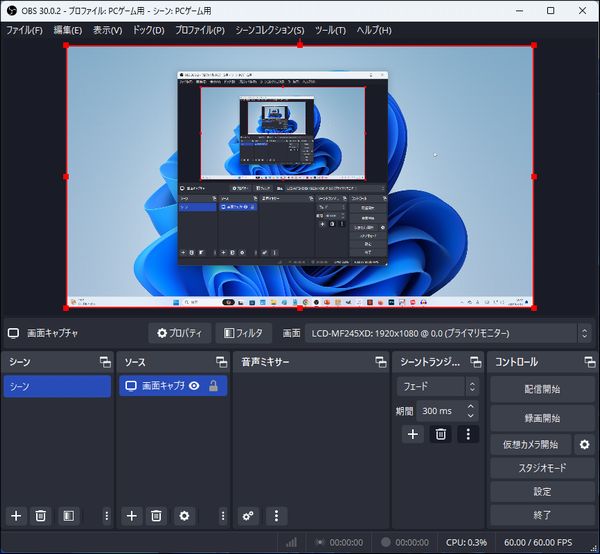600x554 pixels.
Task: Open the 画面 monitor selection dropdown
Action: 447,333
